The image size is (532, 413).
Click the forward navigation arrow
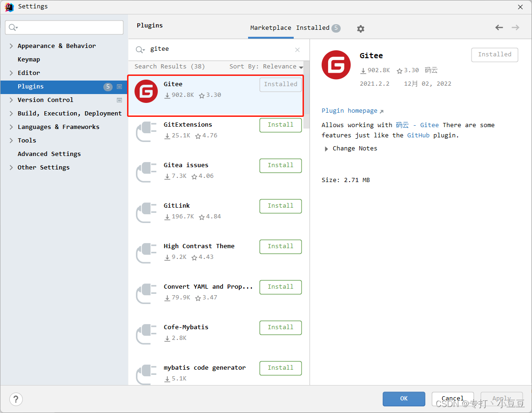coord(515,27)
